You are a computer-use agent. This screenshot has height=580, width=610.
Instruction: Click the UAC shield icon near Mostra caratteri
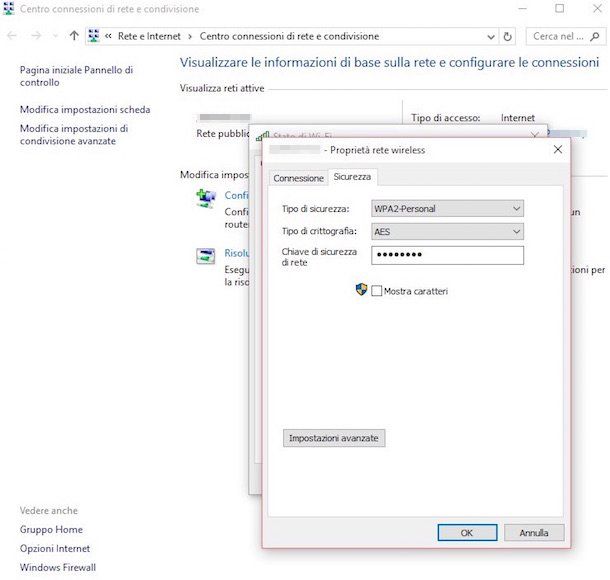click(x=362, y=291)
